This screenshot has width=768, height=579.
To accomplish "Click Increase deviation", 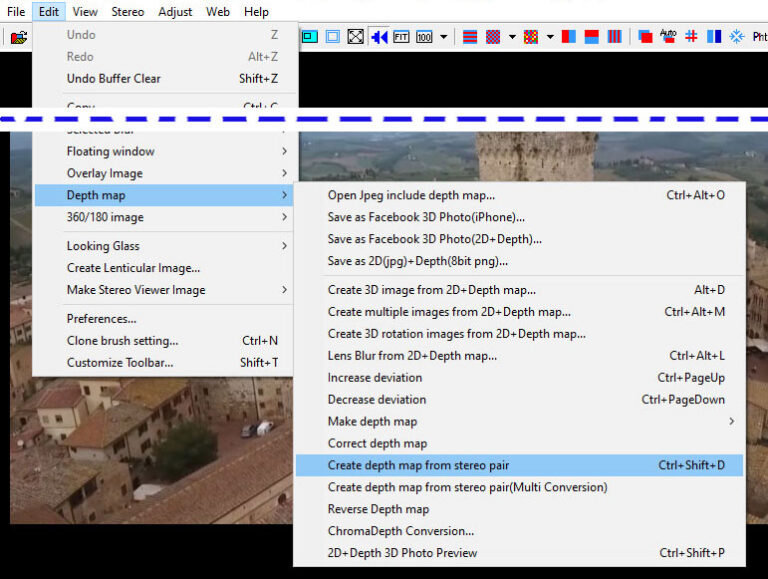I will [x=519, y=378].
